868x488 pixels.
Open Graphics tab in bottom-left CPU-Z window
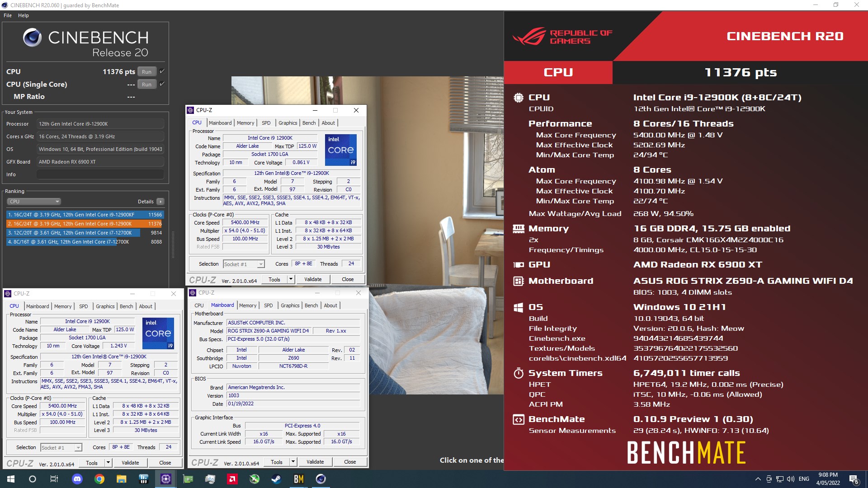(x=105, y=306)
